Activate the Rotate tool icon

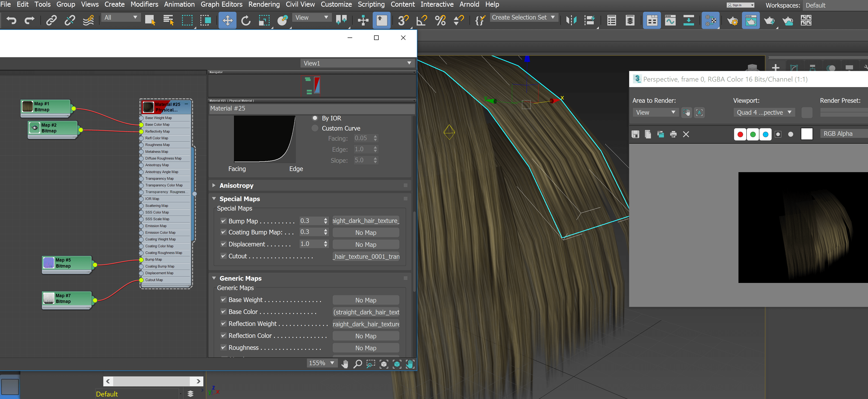point(246,20)
